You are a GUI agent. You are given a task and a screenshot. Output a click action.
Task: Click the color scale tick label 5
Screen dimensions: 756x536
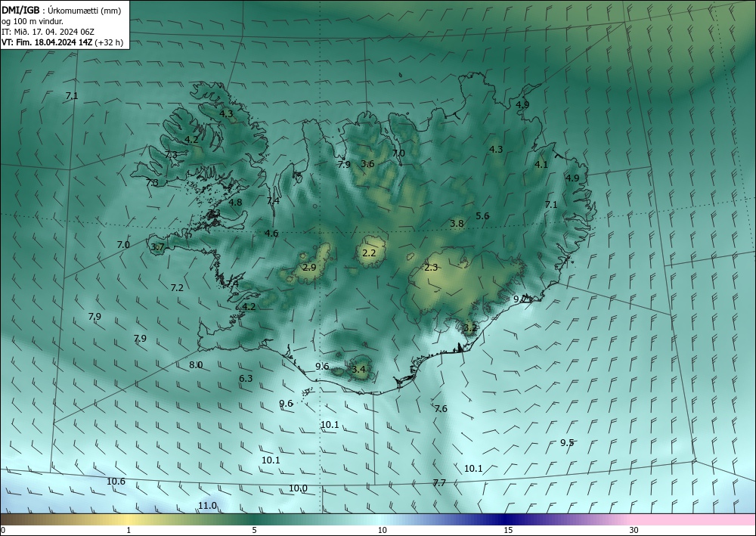tap(254, 530)
